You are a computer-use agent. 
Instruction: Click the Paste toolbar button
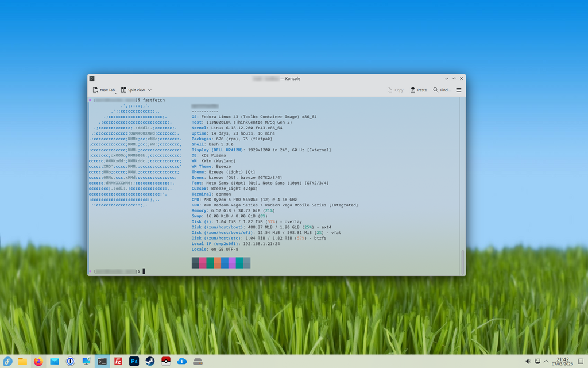point(419,90)
